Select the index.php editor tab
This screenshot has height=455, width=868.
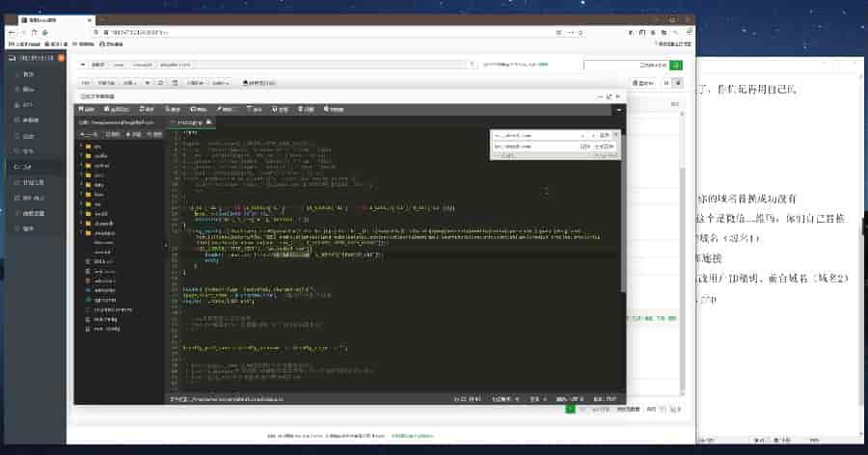point(189,123)
